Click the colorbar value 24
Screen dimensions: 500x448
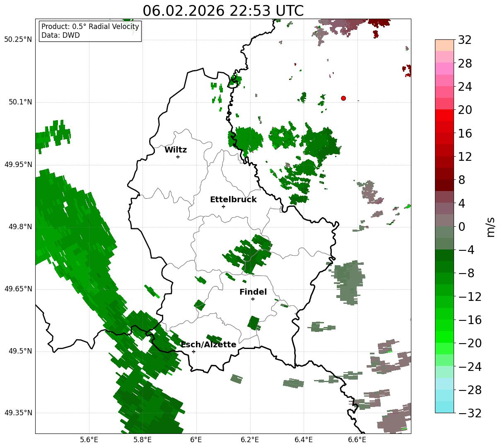tap(465, 87)
